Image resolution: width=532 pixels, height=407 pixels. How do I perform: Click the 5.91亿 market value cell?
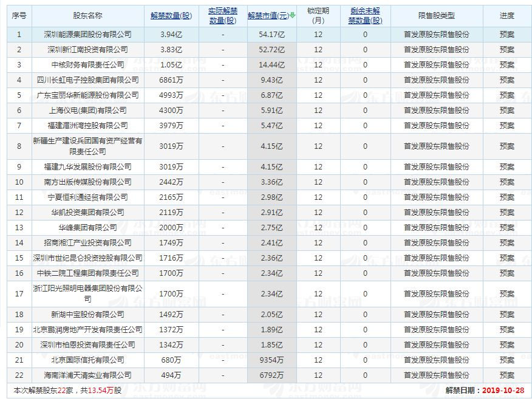click(x=271, y=111)
